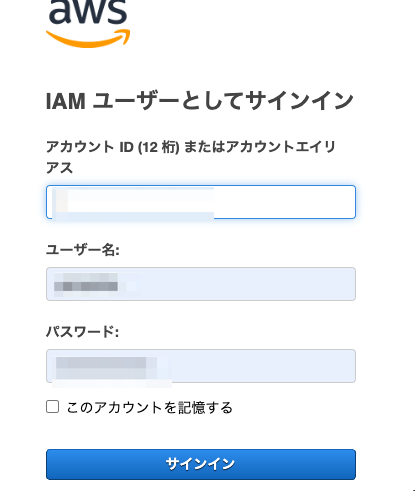
Task: Click empty right side of account ID field
Action: [285, 202]
